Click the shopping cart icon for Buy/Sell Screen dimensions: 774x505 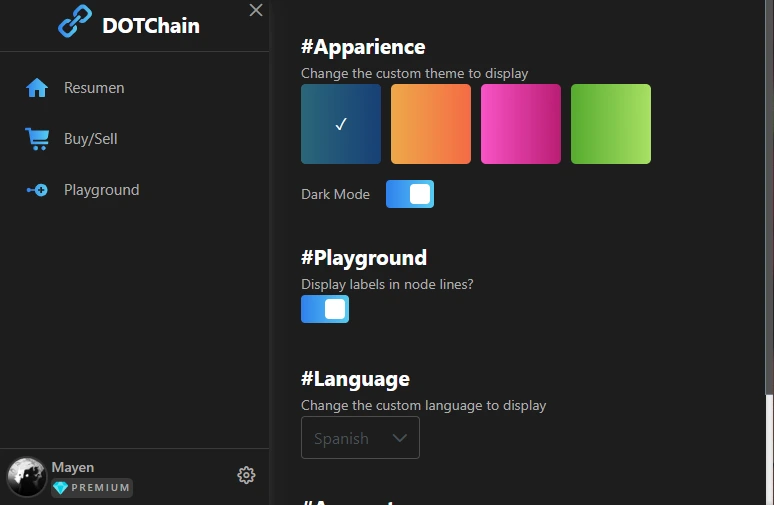(37, 139)
